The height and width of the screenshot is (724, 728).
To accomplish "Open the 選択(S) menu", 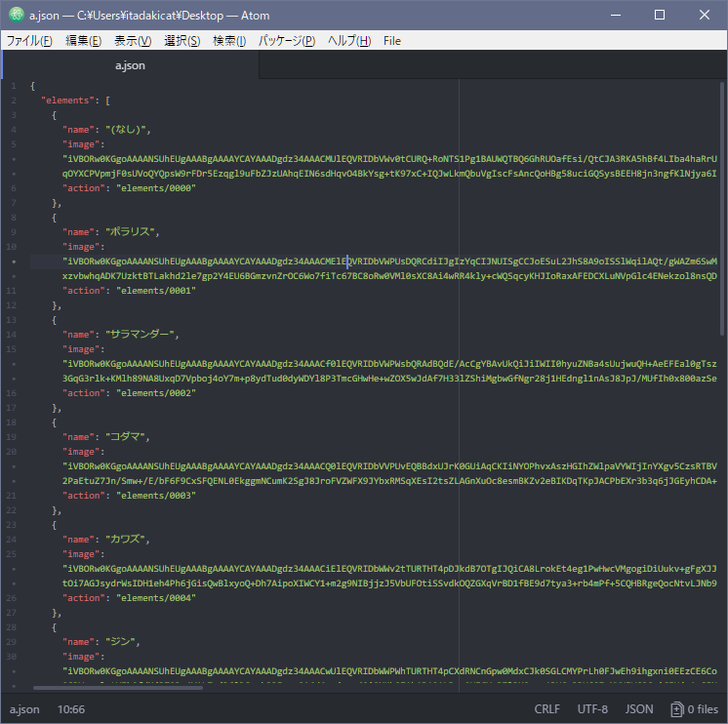I will point(182,41).
